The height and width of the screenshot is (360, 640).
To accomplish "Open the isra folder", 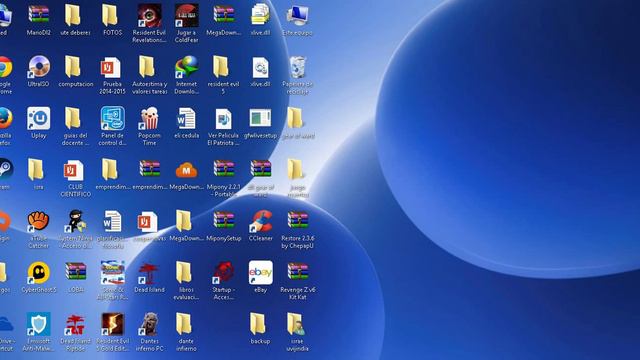I will coord(36,169).
